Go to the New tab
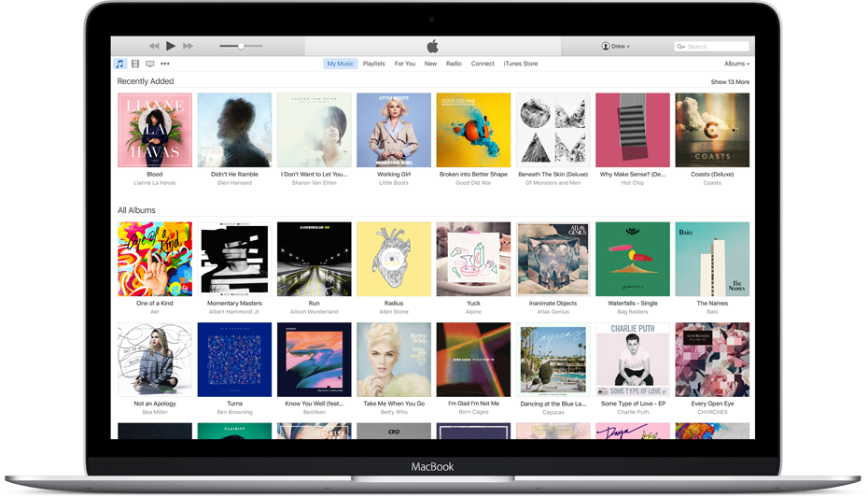 (x=430, y=64)
